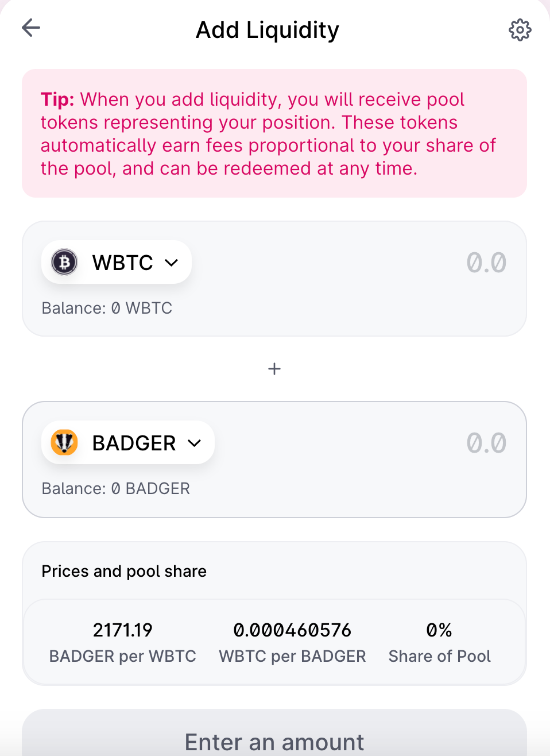Click the Add Liquidity page title

(268, 30)
